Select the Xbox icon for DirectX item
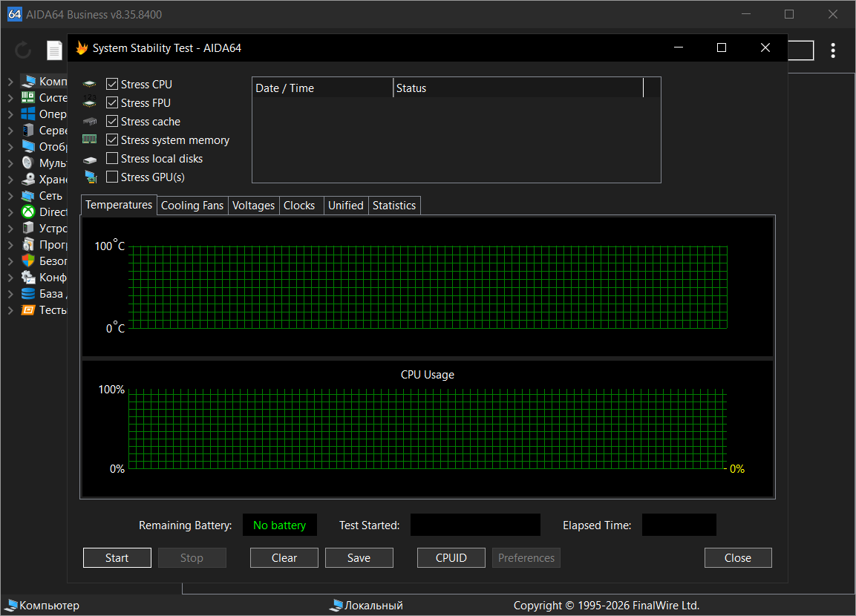Screen dimensions: 856x616 (28, 212)
